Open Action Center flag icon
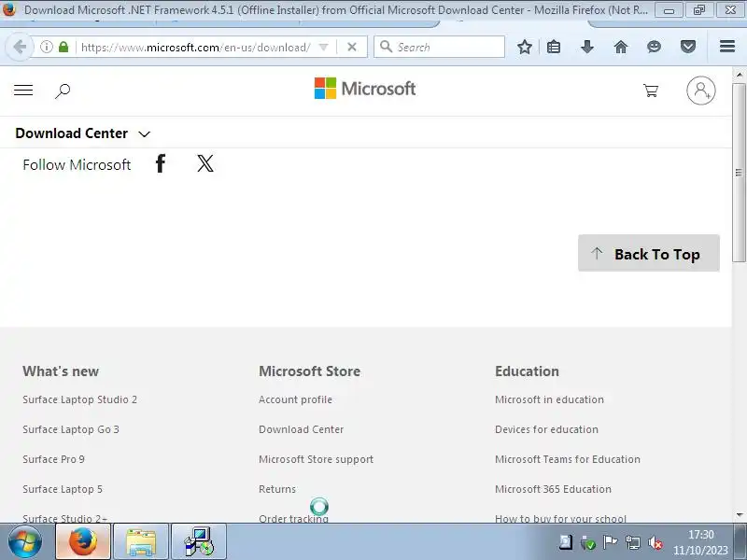Viewport: 747px width, 560px height. 610,542
